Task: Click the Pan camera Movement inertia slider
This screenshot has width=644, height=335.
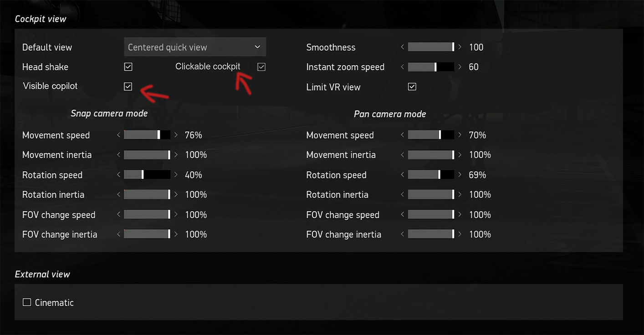Action: click(431, 155)
